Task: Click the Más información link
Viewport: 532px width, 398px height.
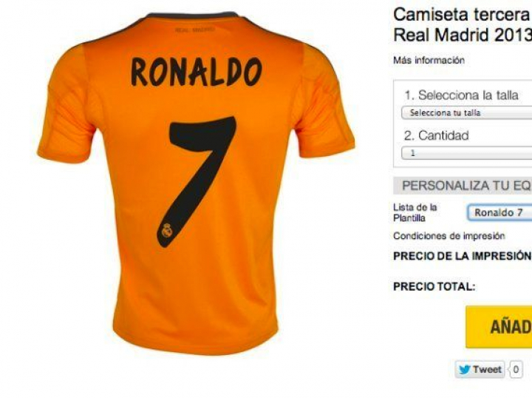Action: click(x=429, y=61)
